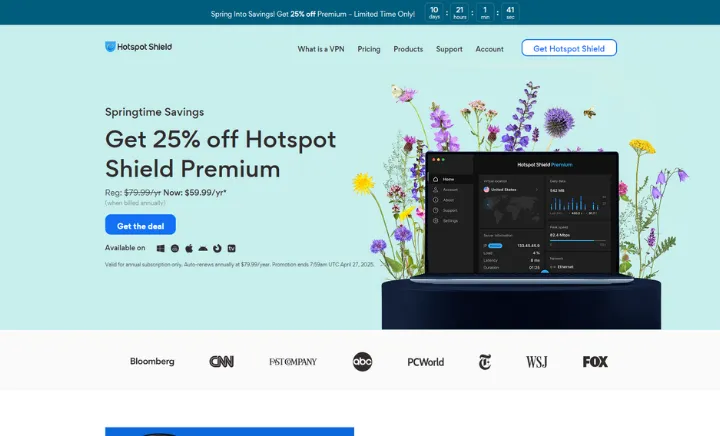Click the countdown minutes counter

pyautogui.click(x=485, y=12)
